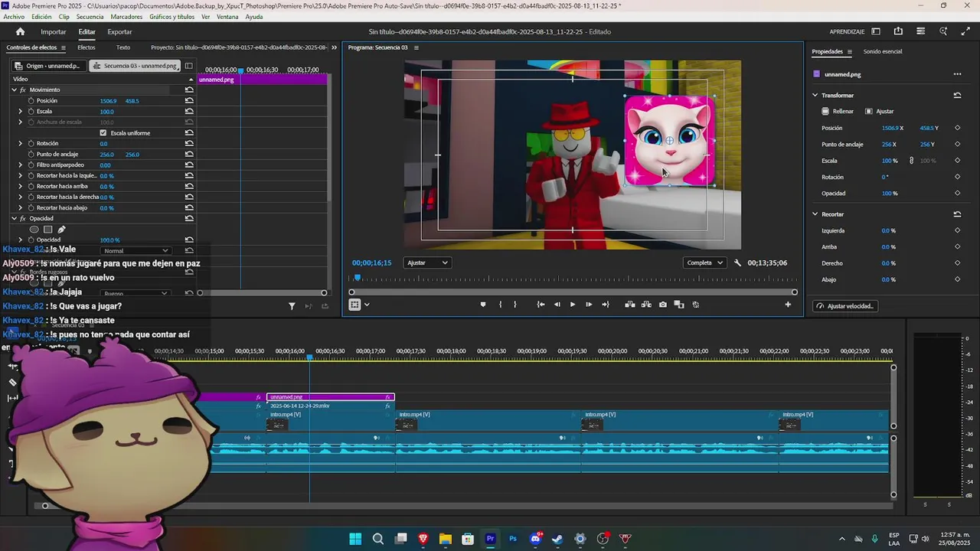
Task: Toggle animation stopwatch for Escala
Action: tap(31, 111)
